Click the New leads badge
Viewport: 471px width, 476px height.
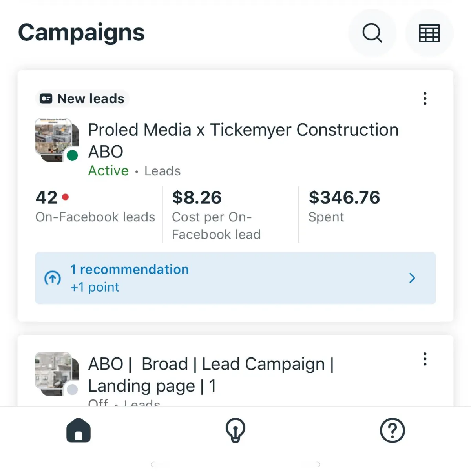[82, 98]
